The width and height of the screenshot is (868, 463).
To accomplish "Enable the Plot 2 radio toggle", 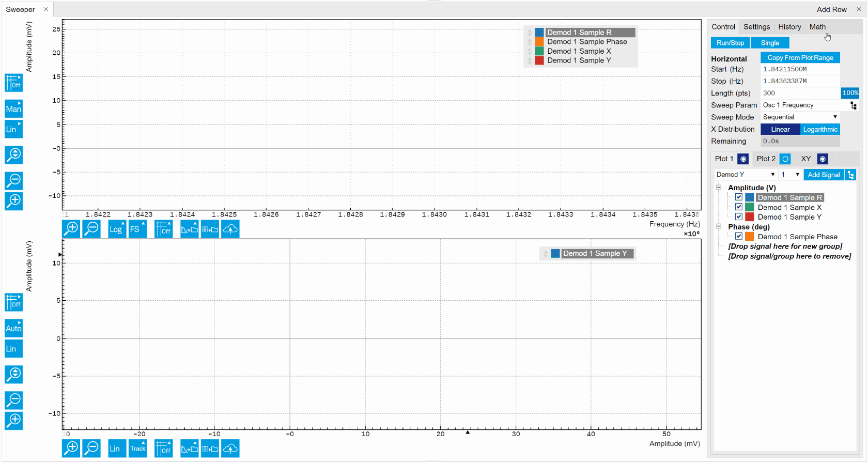I will click(x=785, y=159).
